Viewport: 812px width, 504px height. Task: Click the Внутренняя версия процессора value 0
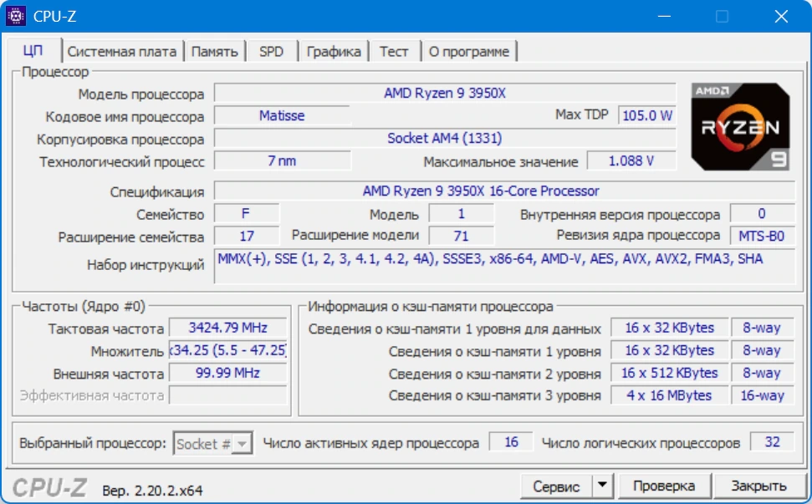click(x=763, y=214)
